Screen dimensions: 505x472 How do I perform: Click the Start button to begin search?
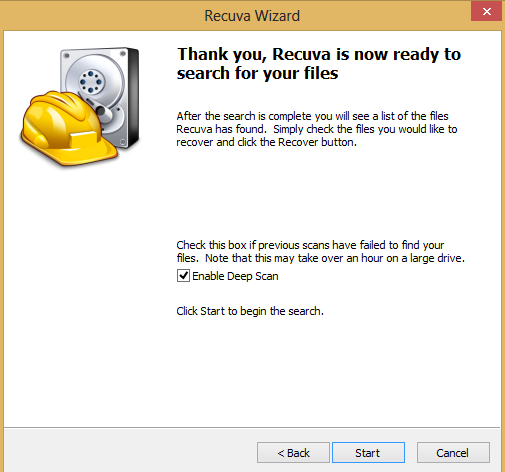click(368, 452)
